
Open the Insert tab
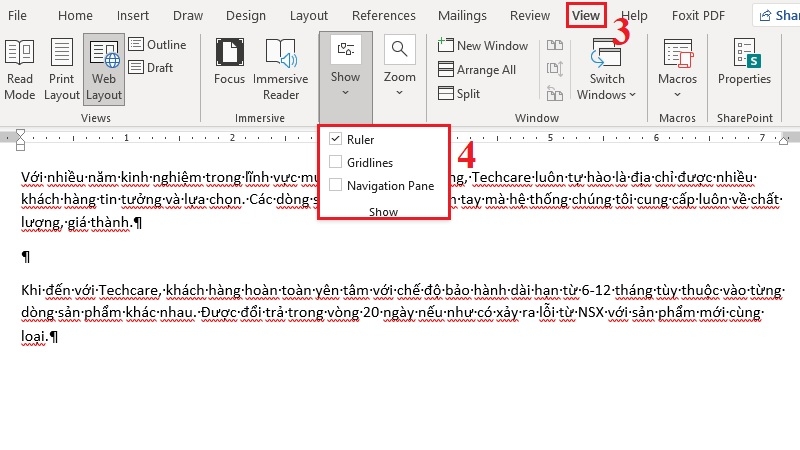(x=133, y=16)
